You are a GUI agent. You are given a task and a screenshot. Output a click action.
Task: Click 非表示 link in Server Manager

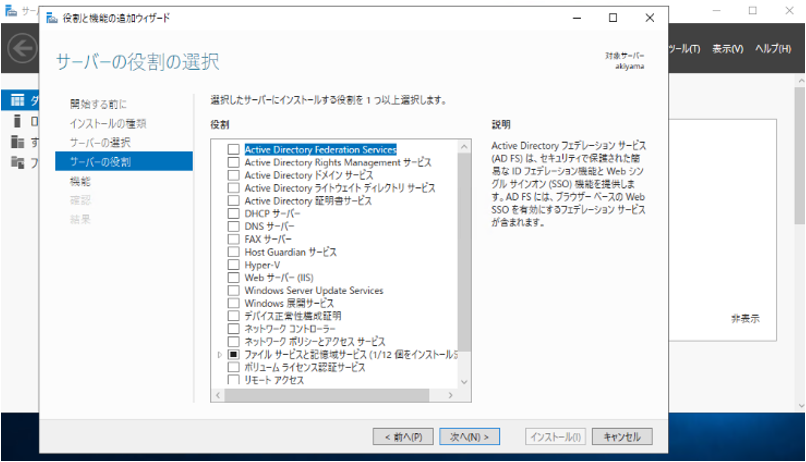click(x=745, y=319)
